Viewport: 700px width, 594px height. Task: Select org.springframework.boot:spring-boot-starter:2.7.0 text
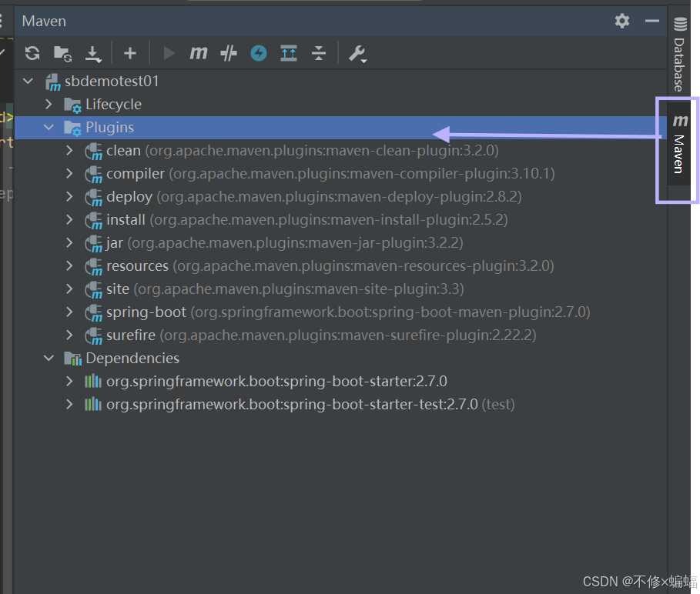[x=276, y=382]
